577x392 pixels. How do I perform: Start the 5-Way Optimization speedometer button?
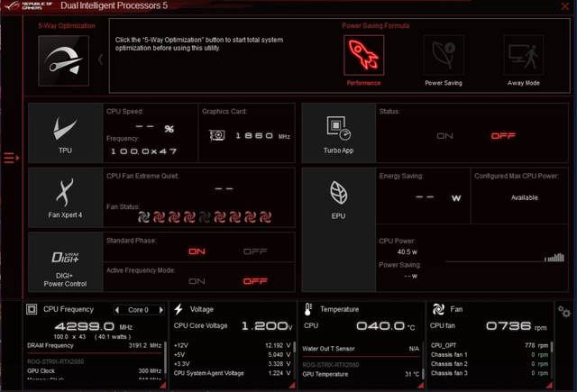pyautogui.click(x=63, y=60)
